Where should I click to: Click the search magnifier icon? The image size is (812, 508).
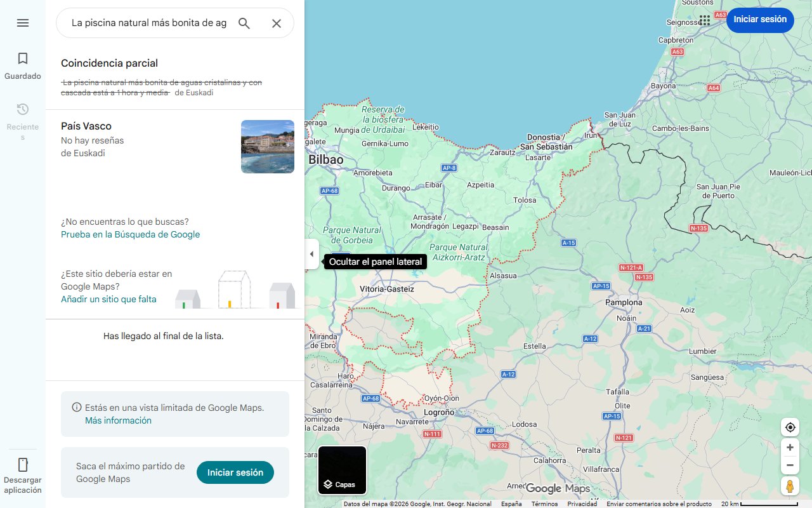(244, 23)
